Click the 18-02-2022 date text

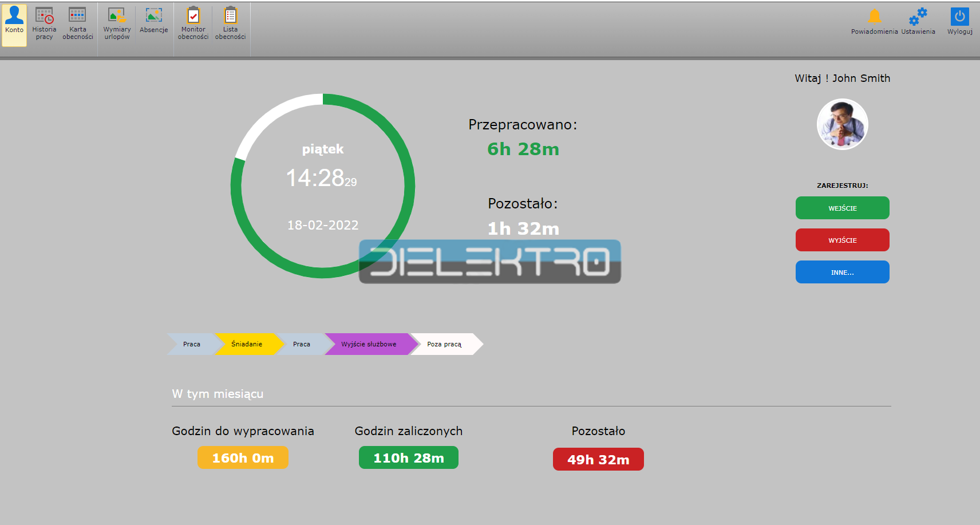[323, 225]
